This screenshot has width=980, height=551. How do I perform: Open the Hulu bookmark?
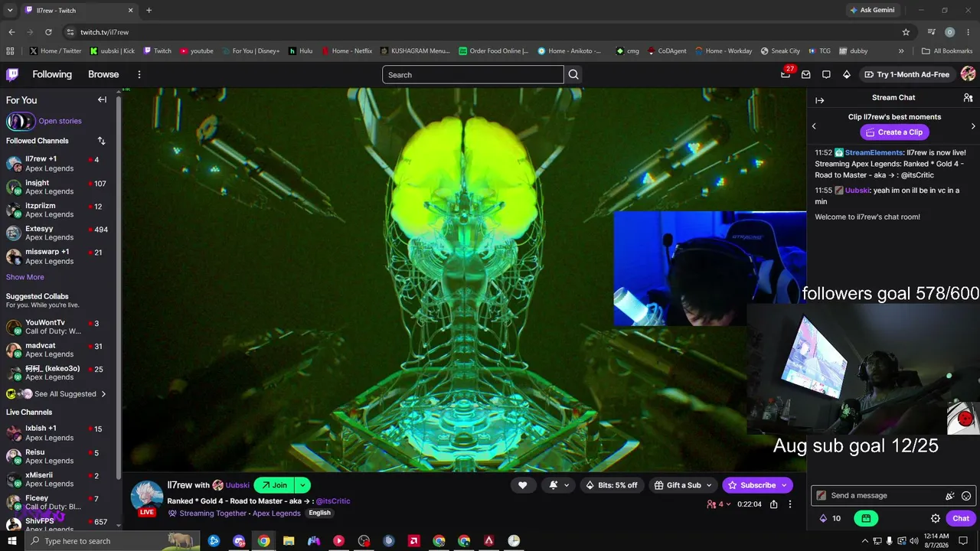tap(300, 51)
